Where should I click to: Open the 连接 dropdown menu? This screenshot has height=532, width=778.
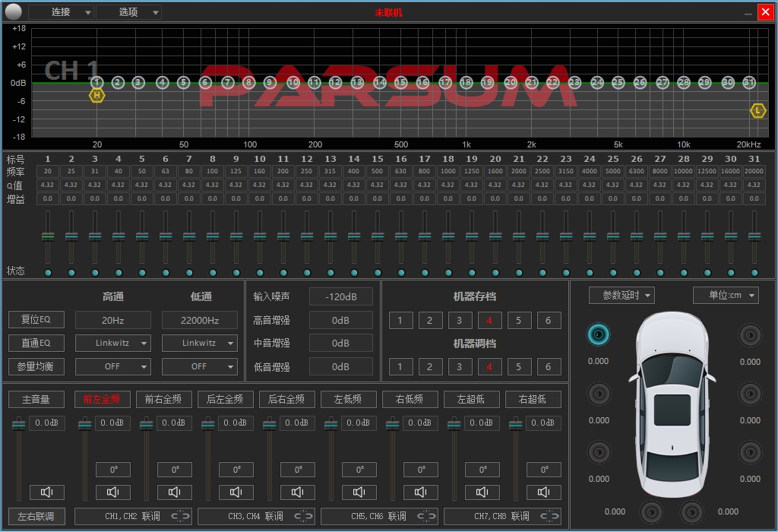61,12
